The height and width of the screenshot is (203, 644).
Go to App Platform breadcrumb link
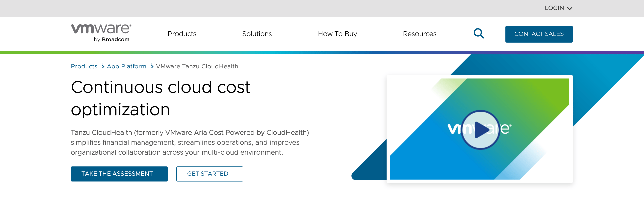pos(127,66)
